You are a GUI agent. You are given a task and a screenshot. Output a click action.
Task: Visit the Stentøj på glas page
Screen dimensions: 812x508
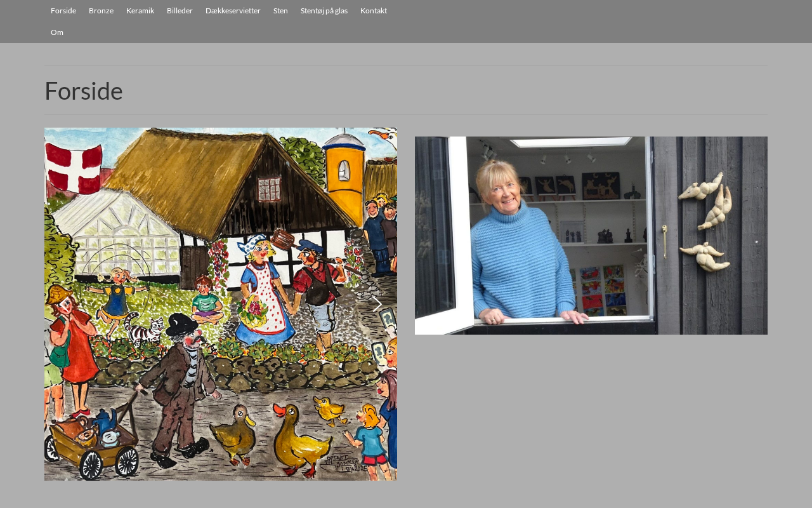tap(324, 11)
